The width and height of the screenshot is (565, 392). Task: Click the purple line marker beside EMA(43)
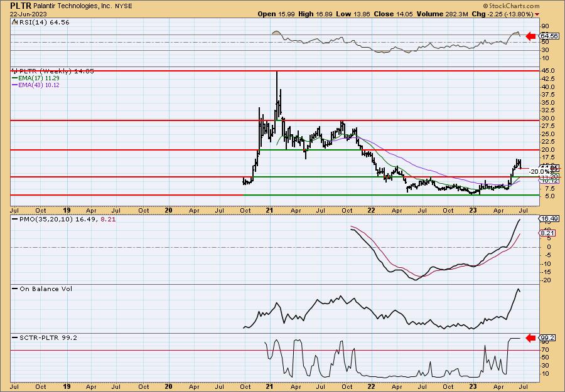(x=15, y=85)
